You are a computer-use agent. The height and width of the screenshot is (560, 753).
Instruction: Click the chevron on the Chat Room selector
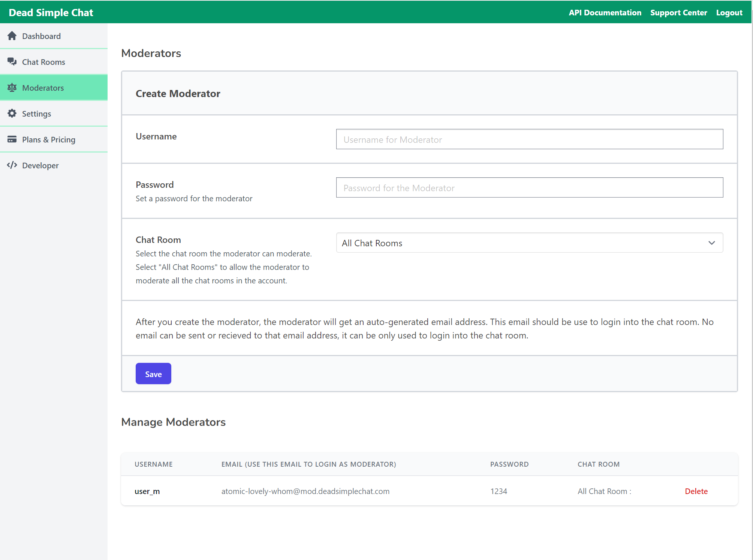[711, 243]
